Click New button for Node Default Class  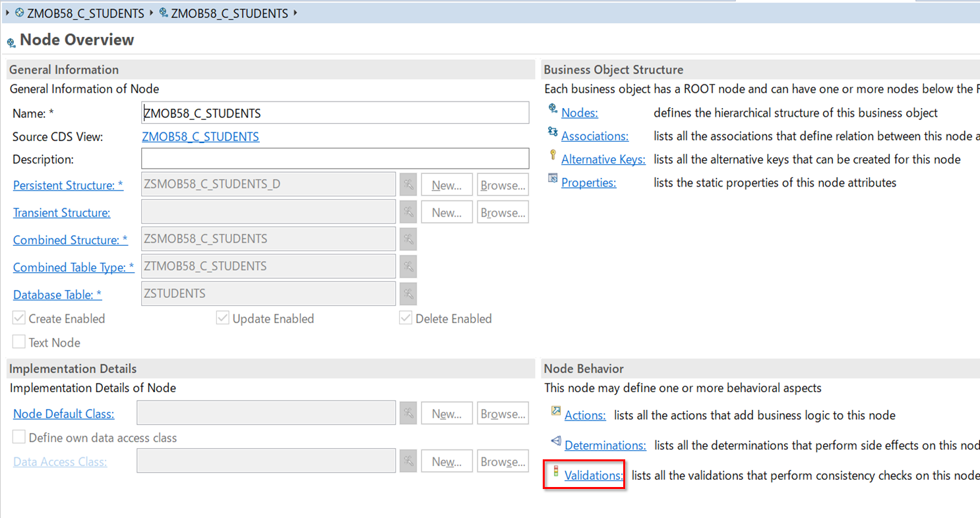tap(447, 414)
